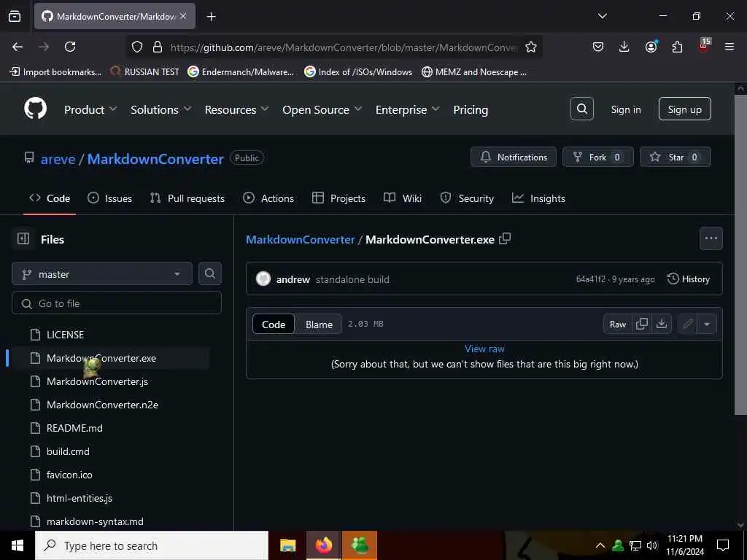Reload the page with the refresh icon

pyautogui.click(x=70, y=47)
